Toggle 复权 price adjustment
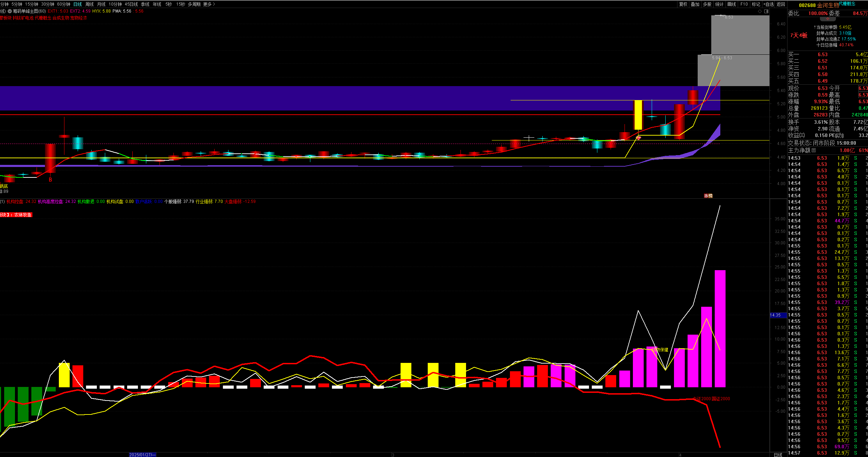Screen dimensions: 868x457 683,4
